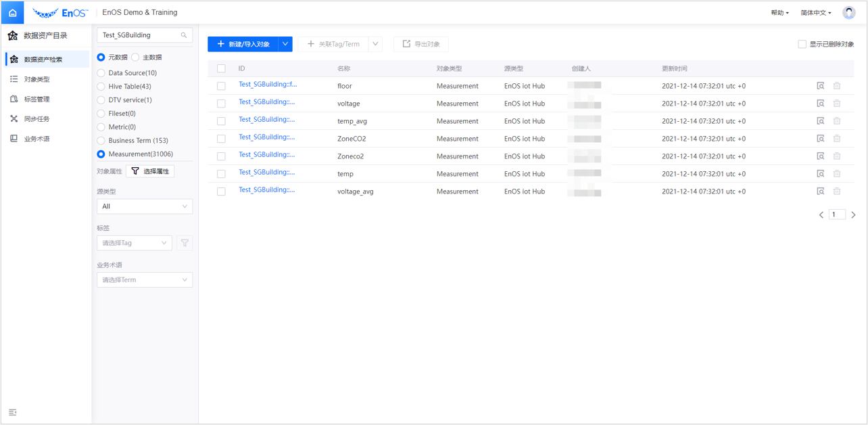The image size is (868, 425).
Task: Select all rows with header checkbox
Action: tap(221, 68)
